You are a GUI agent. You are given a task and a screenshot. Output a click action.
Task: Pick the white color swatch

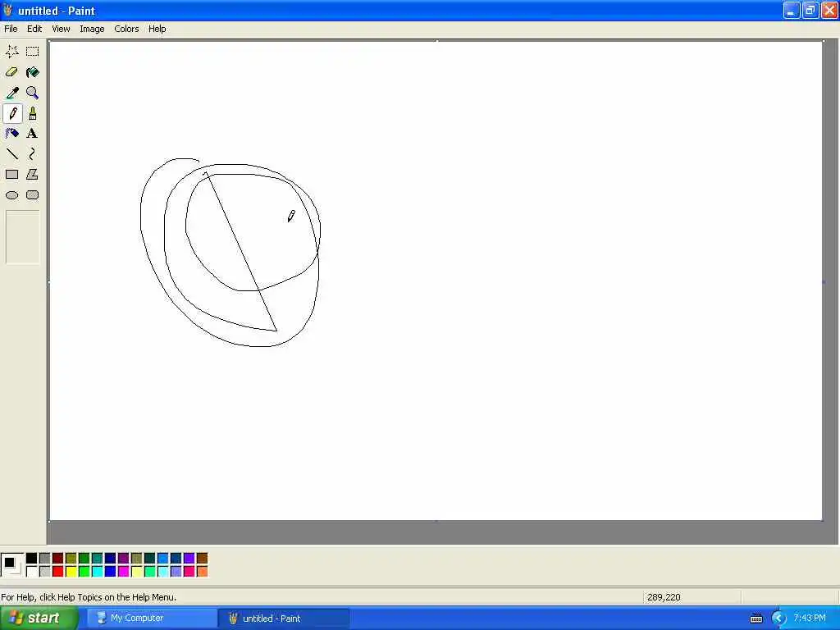pyautogui.click(x=32, y=572)
